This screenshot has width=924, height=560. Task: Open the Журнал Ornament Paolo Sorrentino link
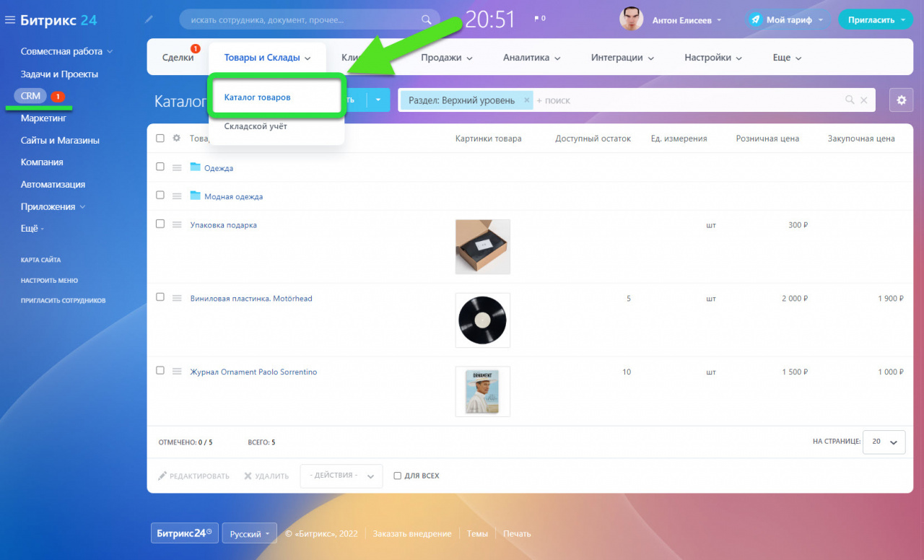tap(253, 372)
